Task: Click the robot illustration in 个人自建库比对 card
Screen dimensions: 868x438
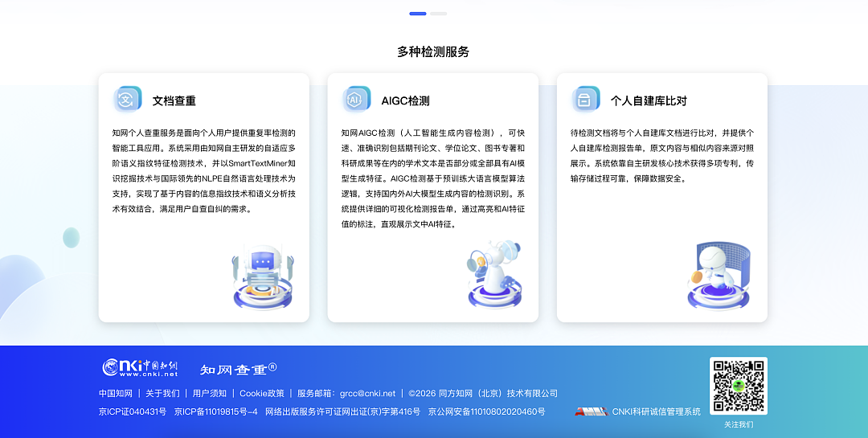Action: click(719, 276)
